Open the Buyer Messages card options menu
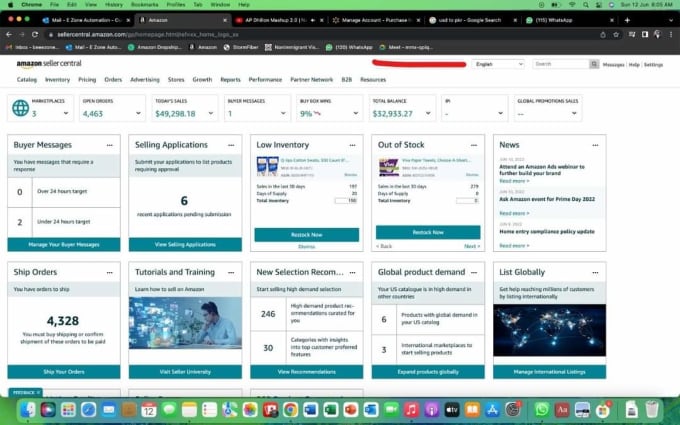This screenshot has width=680, height=425. [110, 145]
